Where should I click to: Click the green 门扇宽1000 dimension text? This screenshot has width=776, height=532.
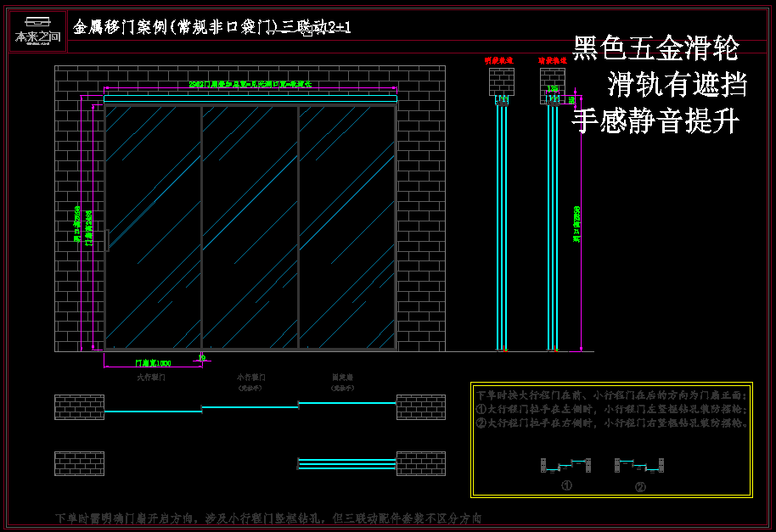click(x=154, y=363)
